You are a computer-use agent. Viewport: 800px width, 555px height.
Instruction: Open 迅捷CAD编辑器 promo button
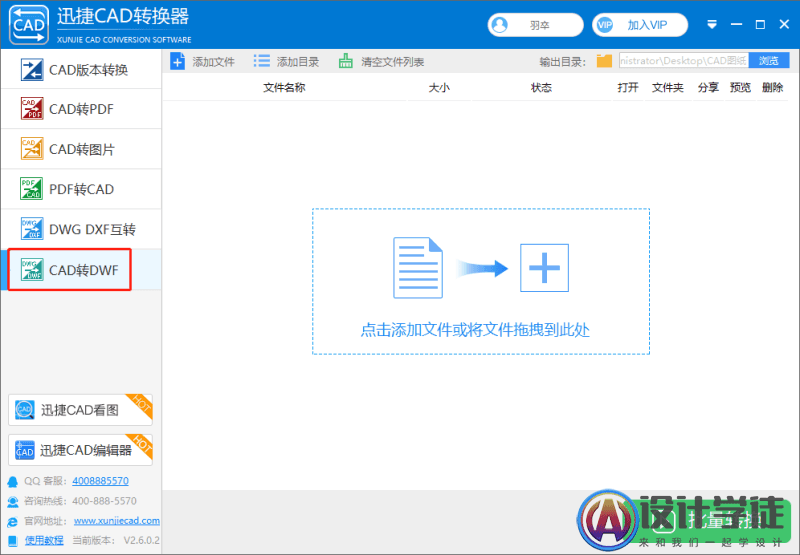point(80,450)
